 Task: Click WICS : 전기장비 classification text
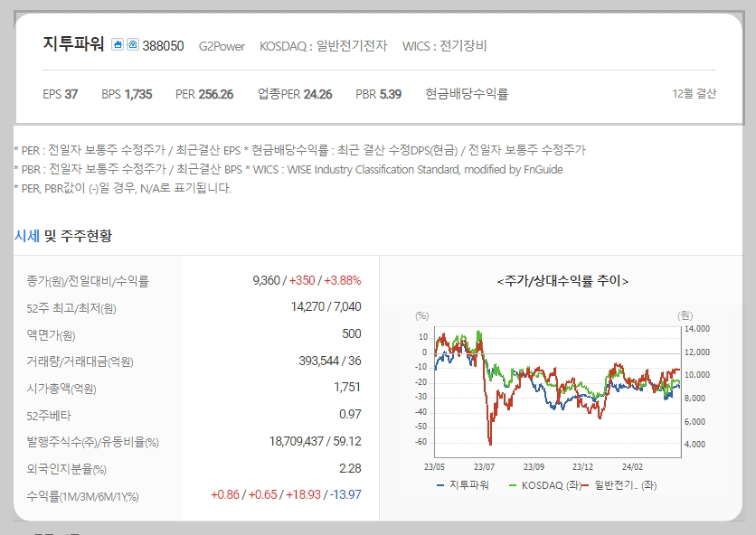pyautogui.click(x=445, y=46)
